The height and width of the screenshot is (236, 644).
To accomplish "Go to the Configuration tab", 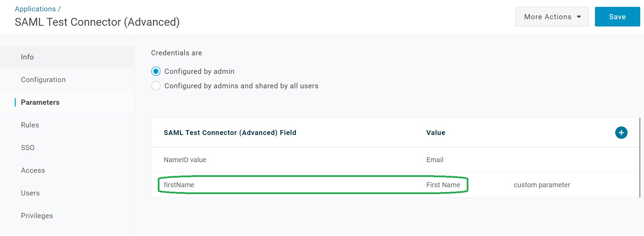I will tap(43, 80).
